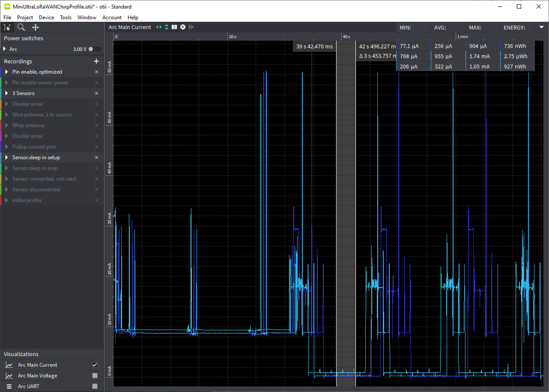
Task: Click the horizontal fit arrows icon
Action: click(x=159, y=27)
